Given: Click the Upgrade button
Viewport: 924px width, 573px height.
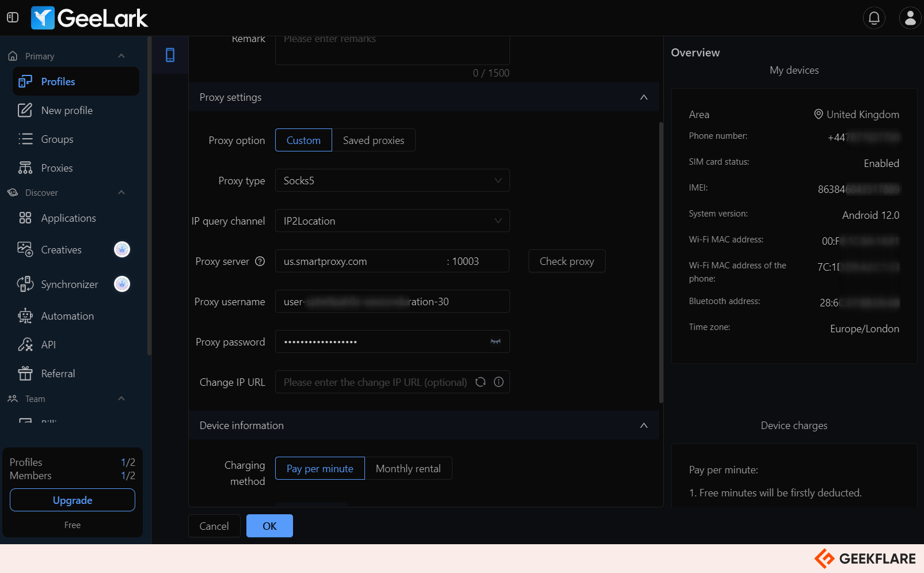Looking at the screenshot, I should pos(73,500).
